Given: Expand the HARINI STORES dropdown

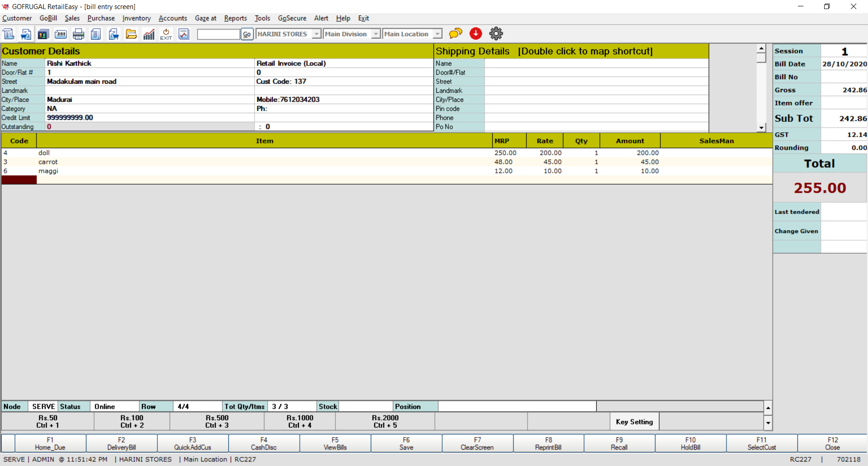Looking at the screenshot, I should 316,34.
